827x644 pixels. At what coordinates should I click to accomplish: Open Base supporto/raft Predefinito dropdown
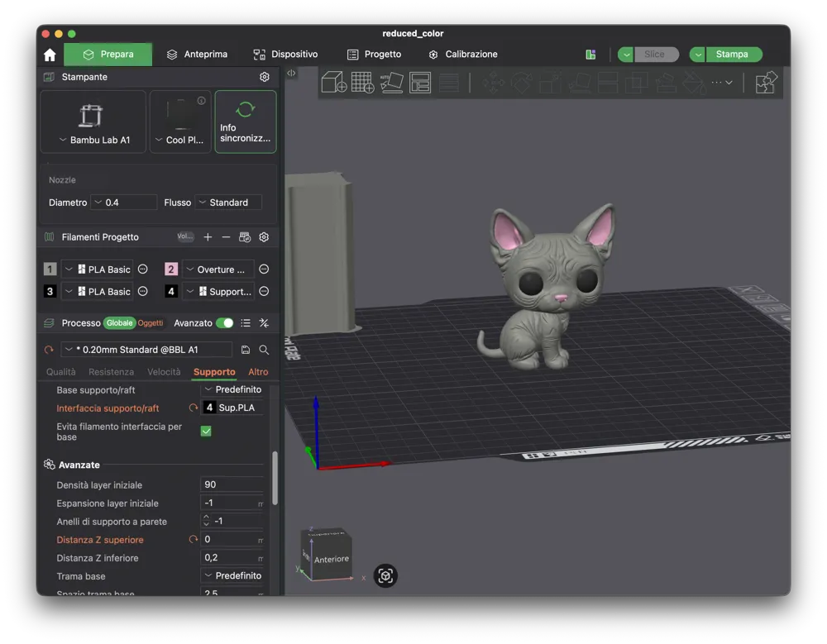pyautogui.click(x=232, y=389)
